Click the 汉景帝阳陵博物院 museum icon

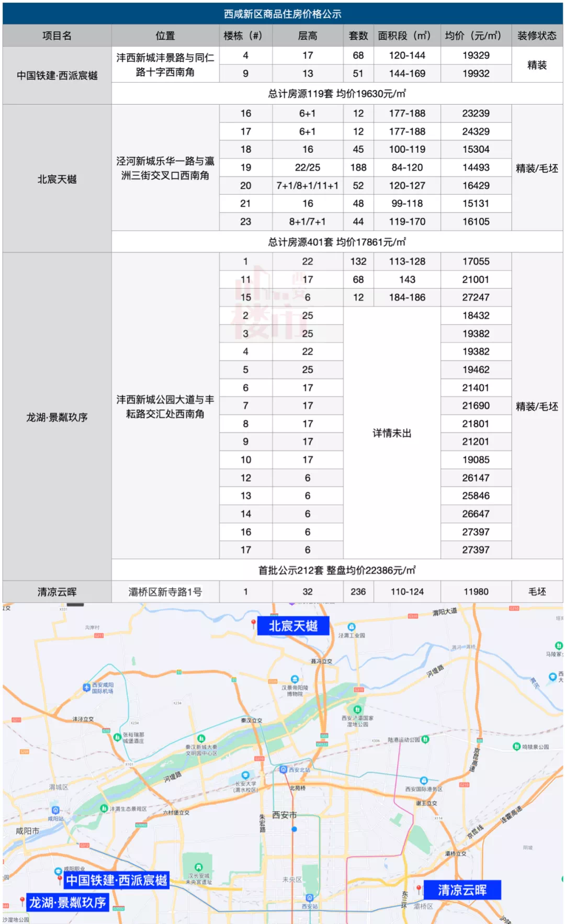pos(295,679)
